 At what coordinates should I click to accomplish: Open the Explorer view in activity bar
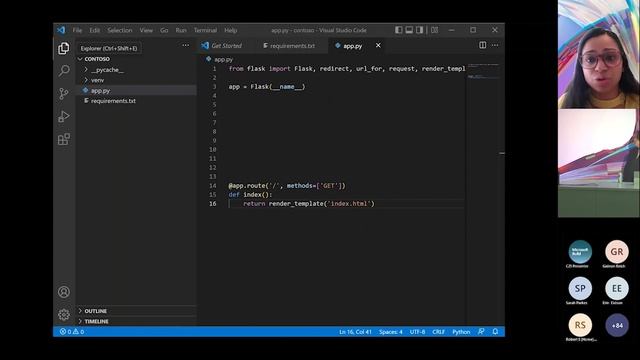[x=64, y=48]
